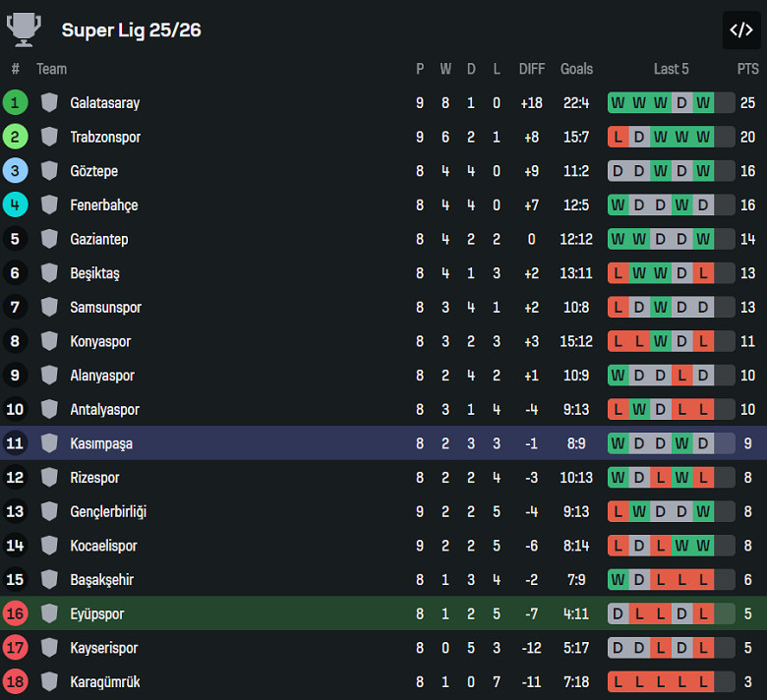Viewport: 767px width, 700px height.
Task: Click Karagümrük's team crest icon
Action: click(x=49, y=681)
